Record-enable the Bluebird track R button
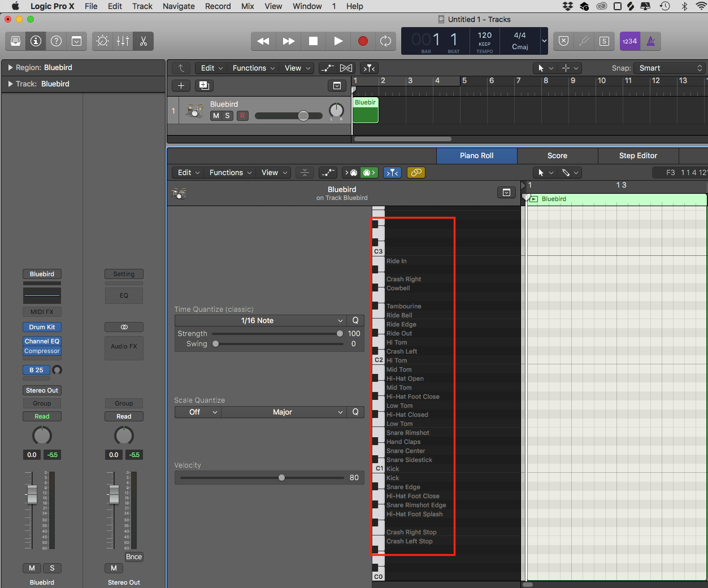Viewport: 708px width, 588px height. coord(242,115)
